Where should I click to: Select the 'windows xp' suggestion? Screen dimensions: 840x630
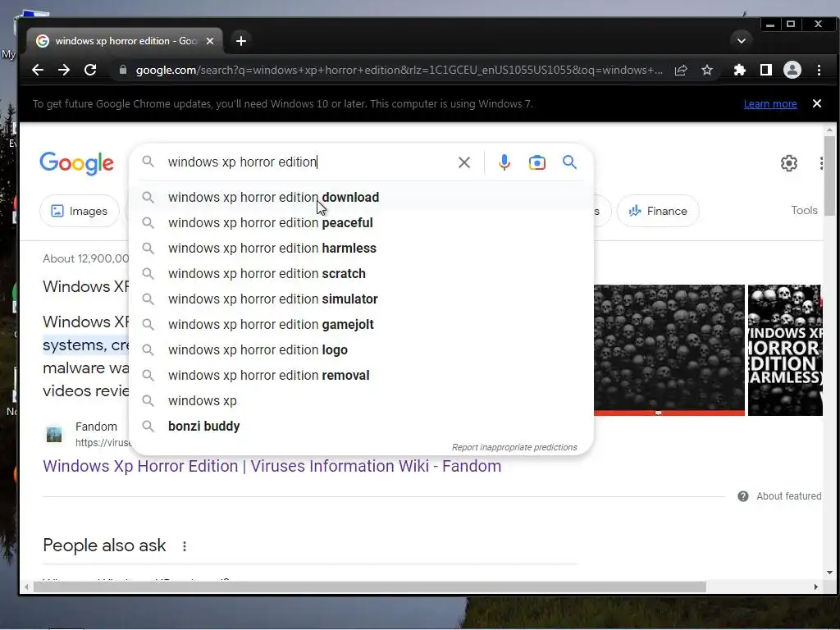362,400
